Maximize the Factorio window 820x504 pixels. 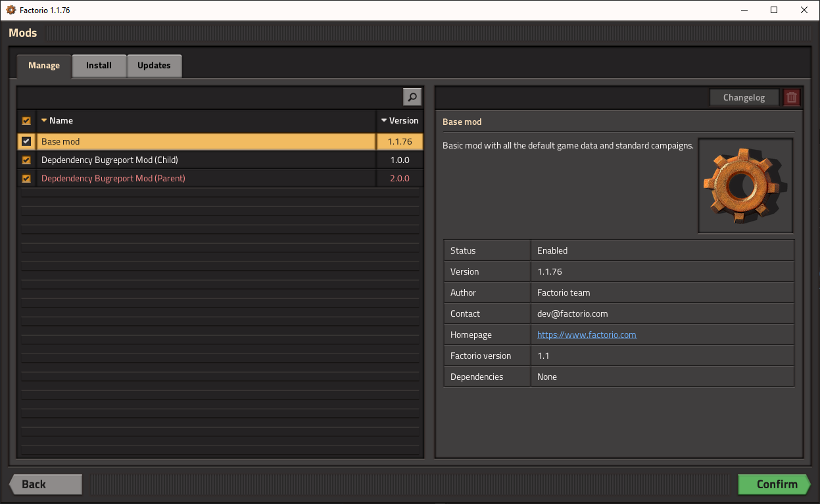[774, 10]
